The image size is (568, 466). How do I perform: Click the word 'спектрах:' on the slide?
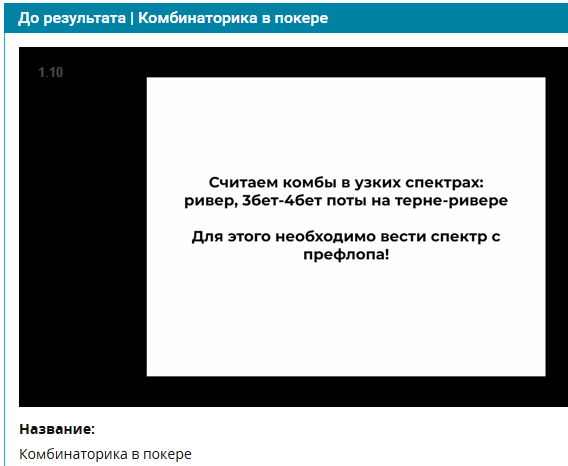click(444, 183)
